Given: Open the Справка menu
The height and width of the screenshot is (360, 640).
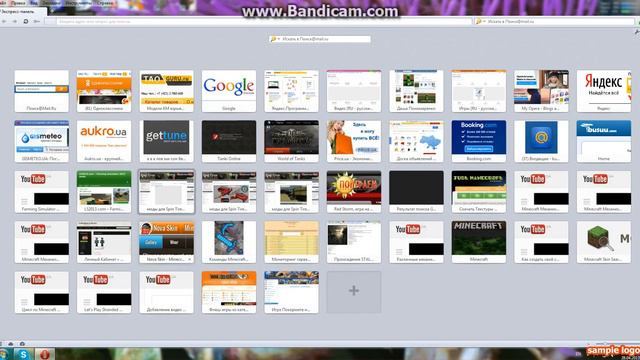Looking at the screenshot, I should pos(105,3).
